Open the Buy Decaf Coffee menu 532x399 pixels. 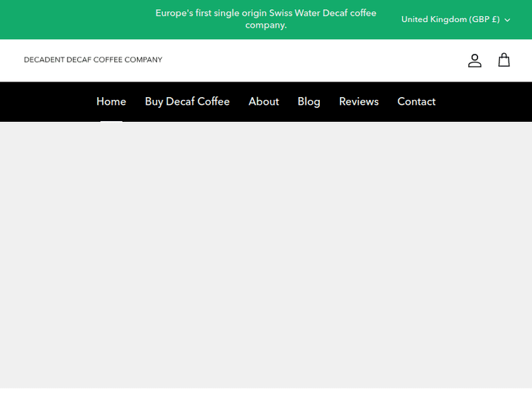187,101
